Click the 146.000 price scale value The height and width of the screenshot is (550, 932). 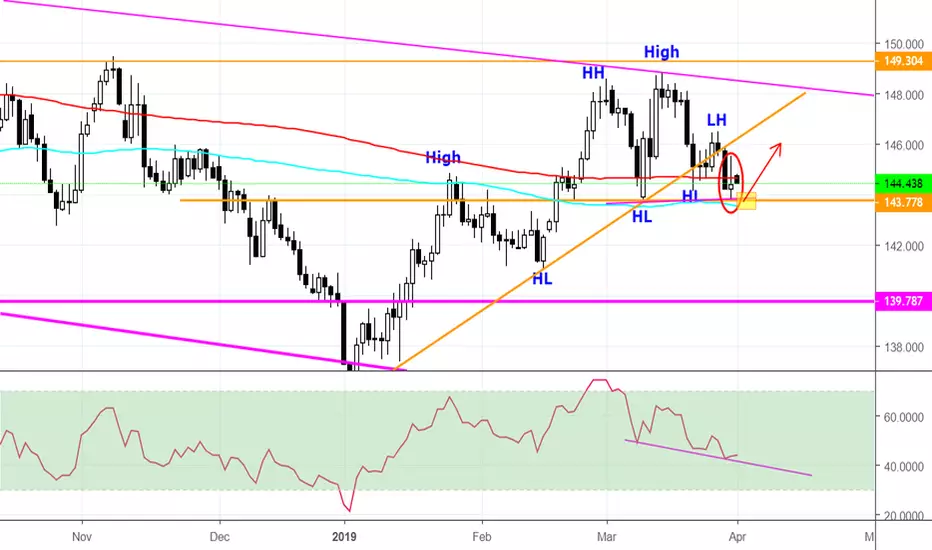(904, 145)
